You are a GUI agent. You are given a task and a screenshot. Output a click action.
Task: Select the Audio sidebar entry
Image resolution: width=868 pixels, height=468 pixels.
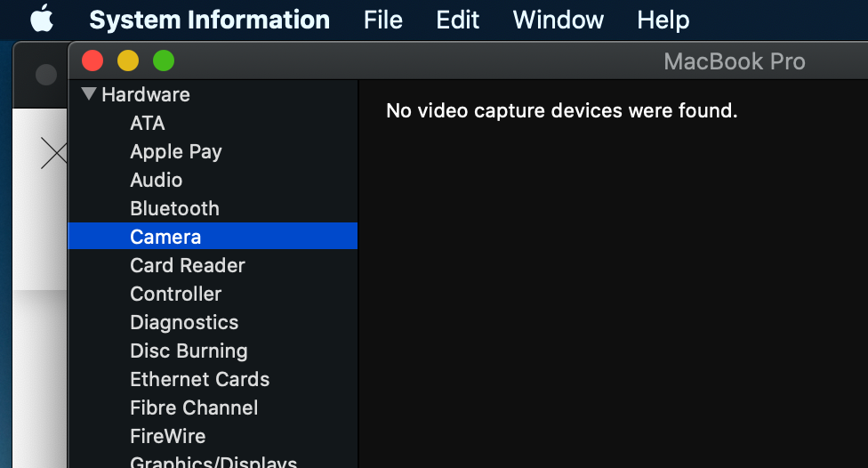coord(157,180)
